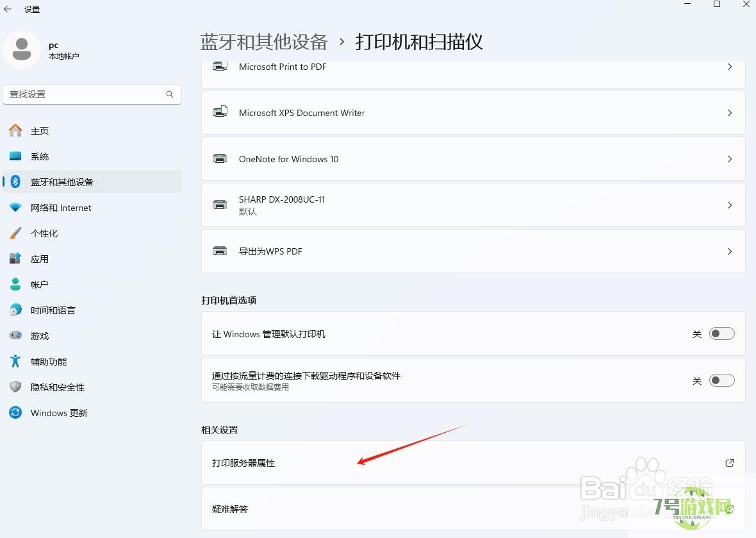This screenshot has height=538, width=756.
Task: Open the SHARP DX-2008UC-11 printer entry
Action: point(473,205)
